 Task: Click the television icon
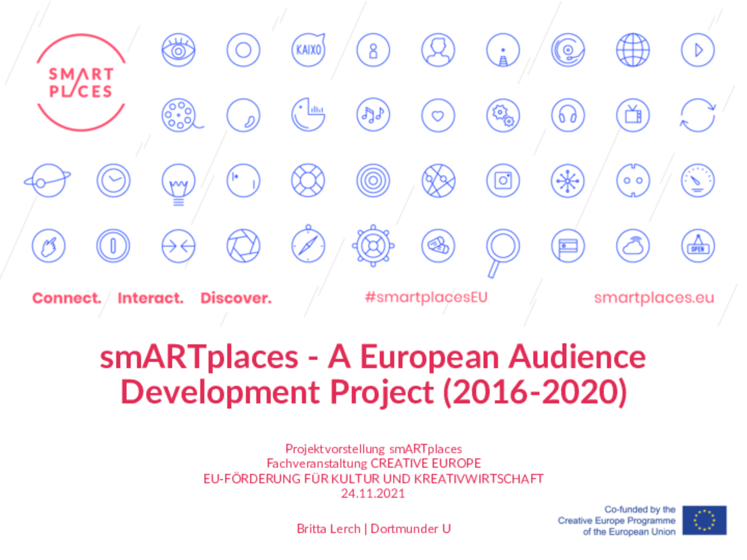[633, 115]
